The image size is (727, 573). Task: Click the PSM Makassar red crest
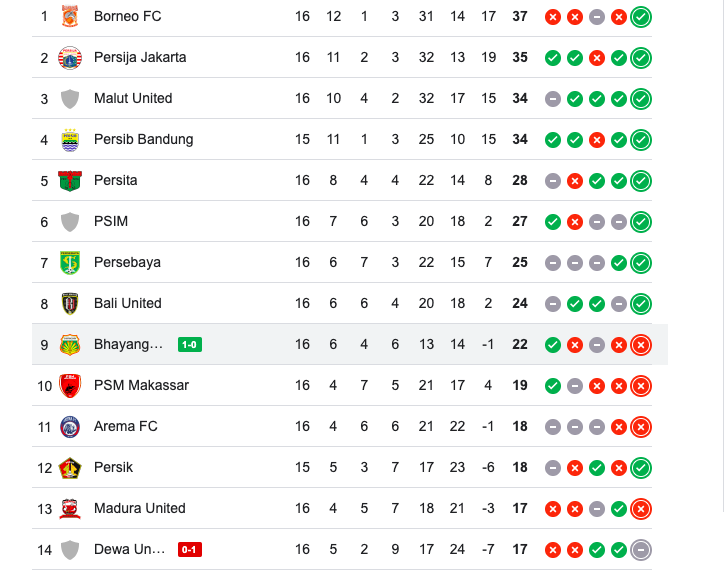(70, 385)
